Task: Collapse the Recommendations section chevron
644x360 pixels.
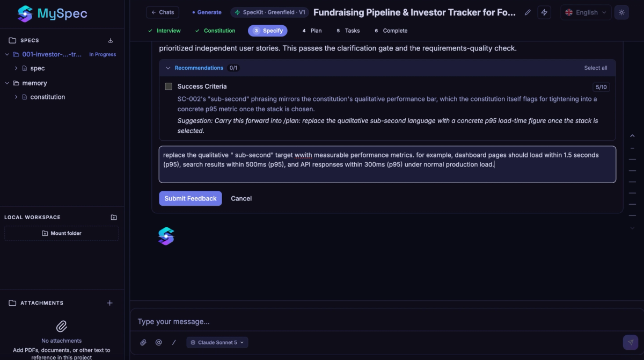Action: point(168,68)
